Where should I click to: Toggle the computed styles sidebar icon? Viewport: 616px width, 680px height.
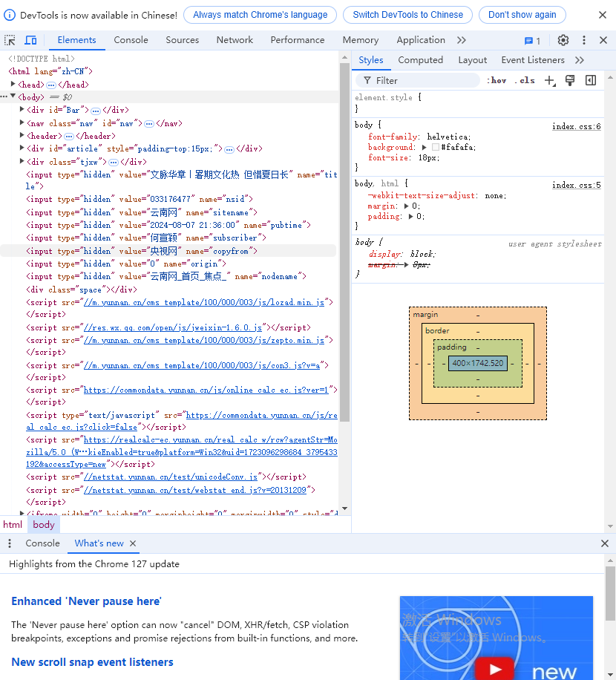pyautogui.click(x=591, y=80)
